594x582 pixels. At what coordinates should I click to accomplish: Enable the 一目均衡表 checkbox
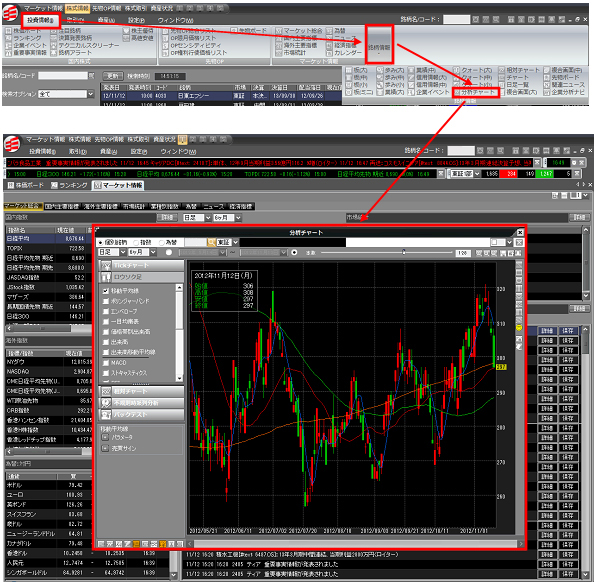106,321
